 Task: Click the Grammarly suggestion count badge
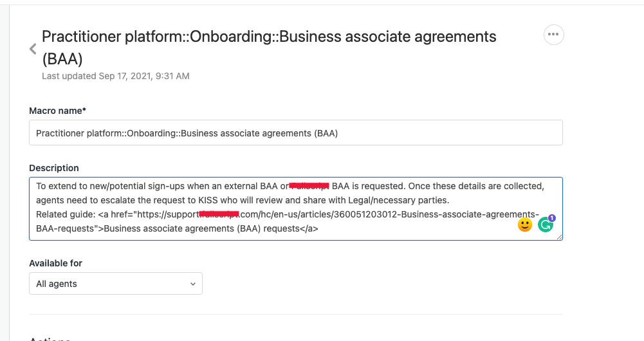[x=552, y=218]
